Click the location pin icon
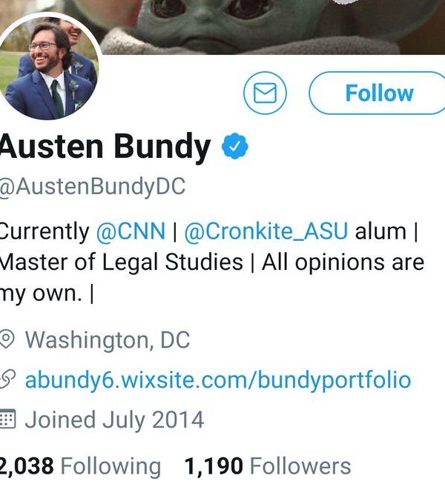The image size is (445, 504). (x=8, y=340)
